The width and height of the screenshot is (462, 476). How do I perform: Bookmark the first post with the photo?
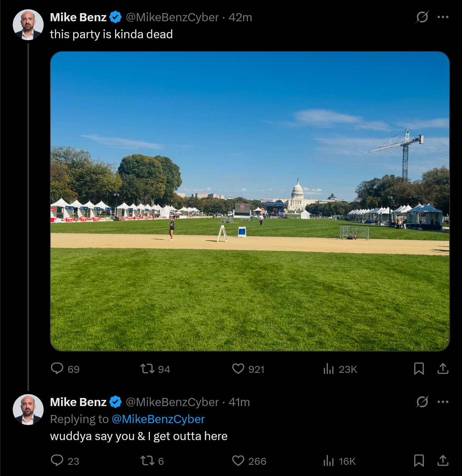tap(419, 369)
